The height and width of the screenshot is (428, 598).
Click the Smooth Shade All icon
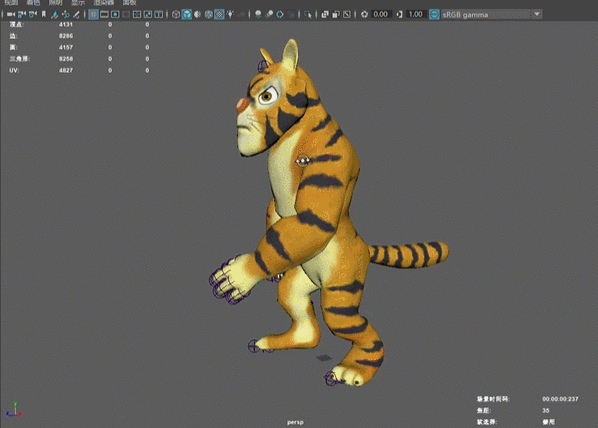[186, 14]
